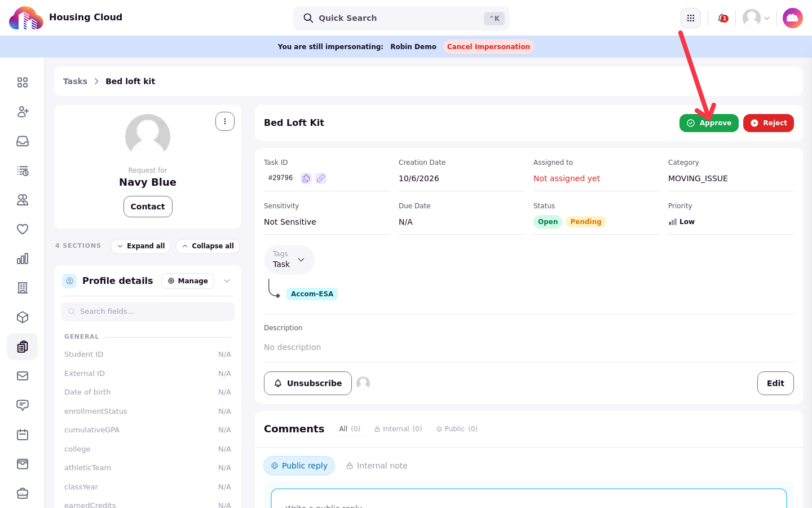This screenshot has height=508, width=812.
Task: Open the calendar sidebar icon
Action: pos(23,435)
